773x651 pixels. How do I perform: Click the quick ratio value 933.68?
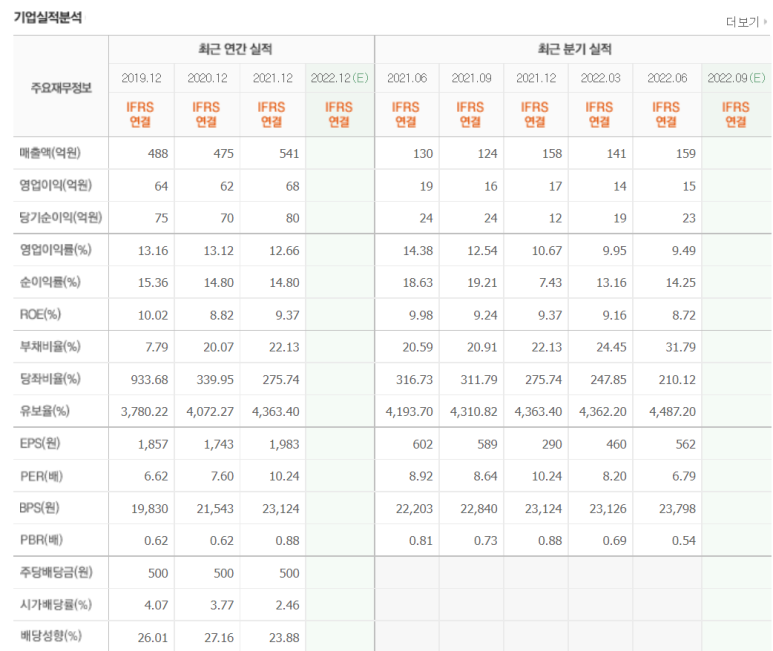coord(149,380)
